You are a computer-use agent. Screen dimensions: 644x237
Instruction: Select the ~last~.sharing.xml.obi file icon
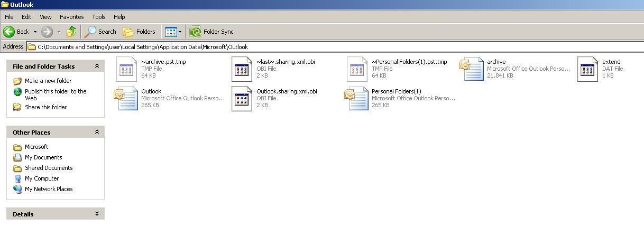point(242,69)
